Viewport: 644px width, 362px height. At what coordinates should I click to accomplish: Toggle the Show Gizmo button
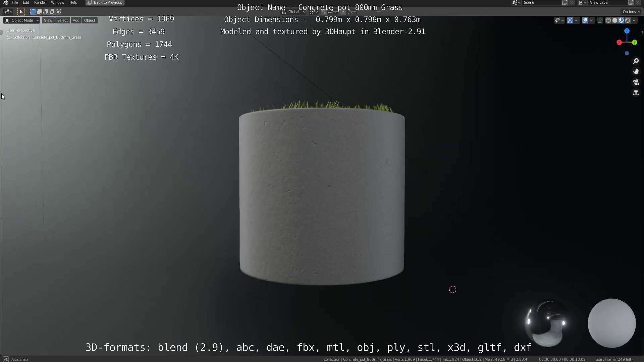[570, 20]
